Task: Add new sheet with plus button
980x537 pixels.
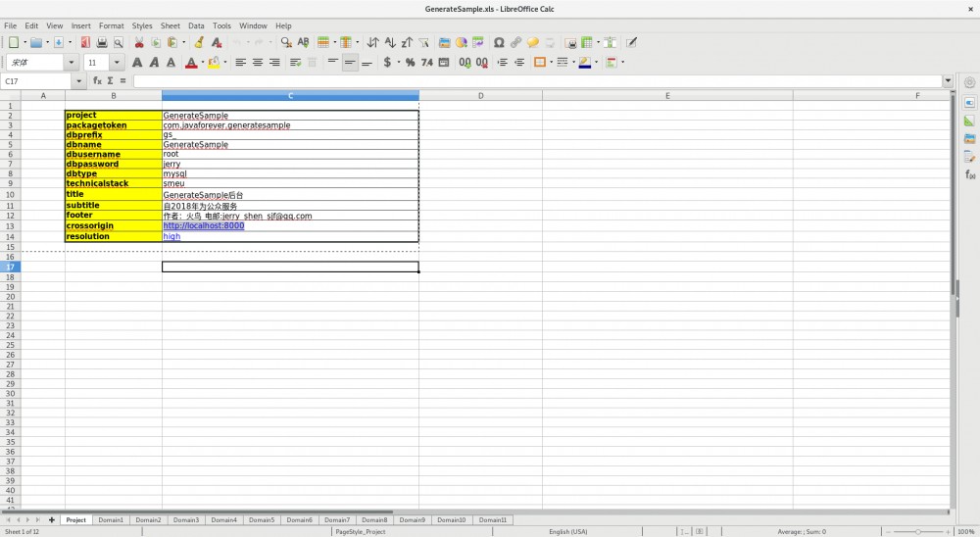Action: click(x=51, y=519)
